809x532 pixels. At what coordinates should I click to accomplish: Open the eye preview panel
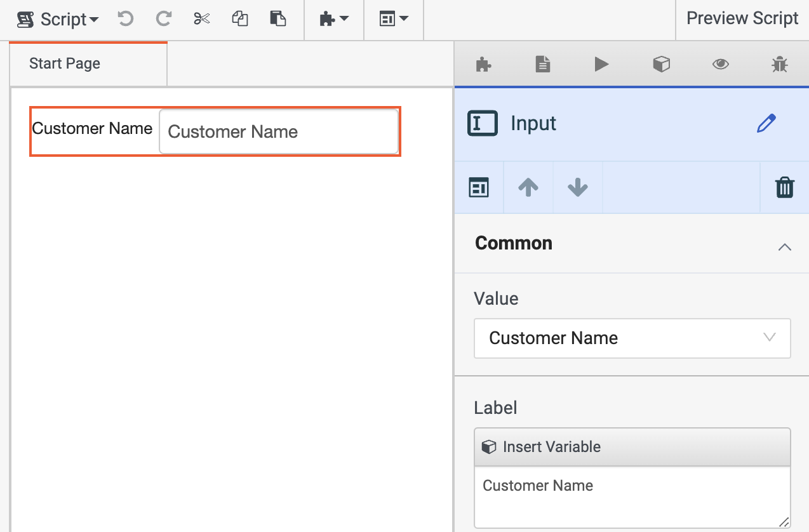pos(720,64)
